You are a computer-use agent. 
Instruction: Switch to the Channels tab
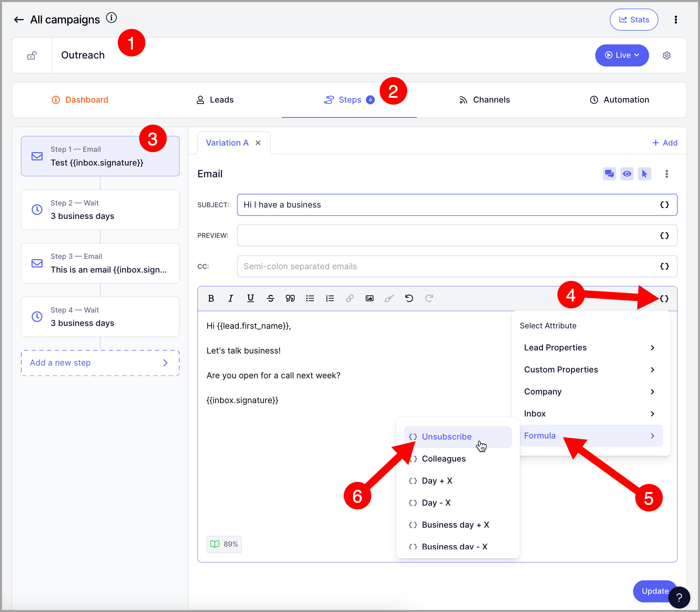pos(484,100)
